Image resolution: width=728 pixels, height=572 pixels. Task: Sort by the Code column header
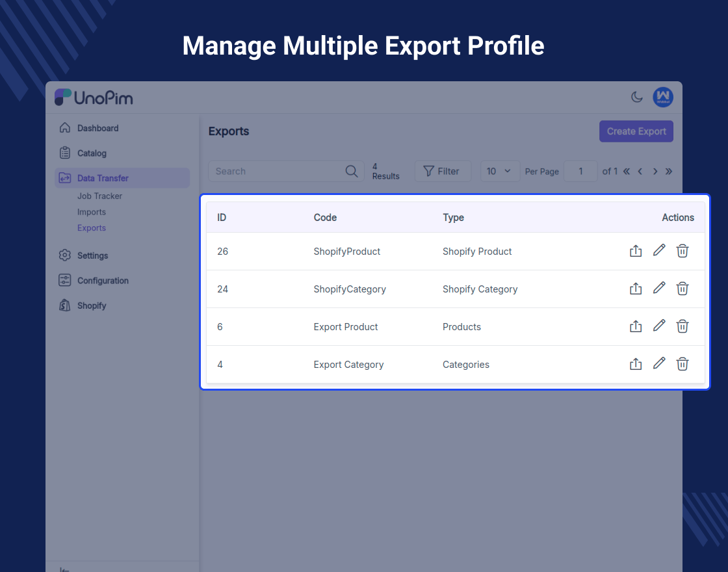point(325,217)
